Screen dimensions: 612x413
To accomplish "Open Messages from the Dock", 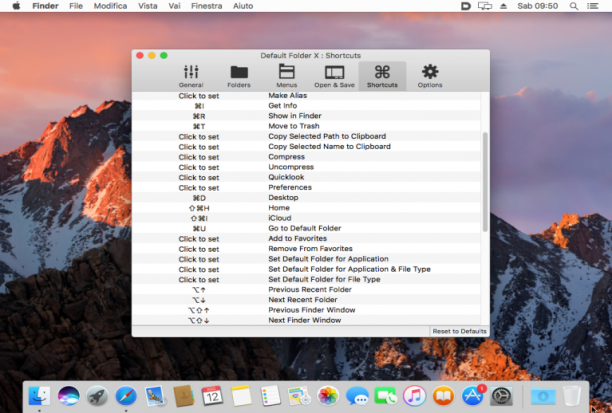I will click(x=357, y=396).
